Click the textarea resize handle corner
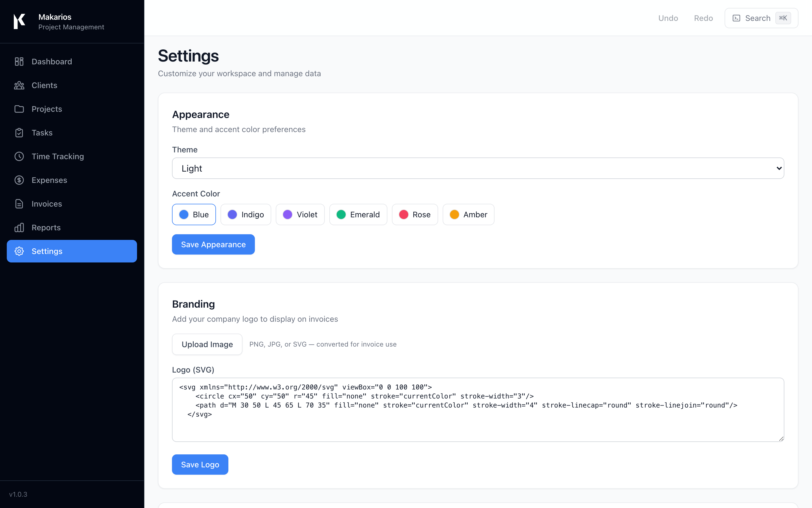Image resolution: width=812 pixels, height=508 pixels. click(x=781, y=439)
